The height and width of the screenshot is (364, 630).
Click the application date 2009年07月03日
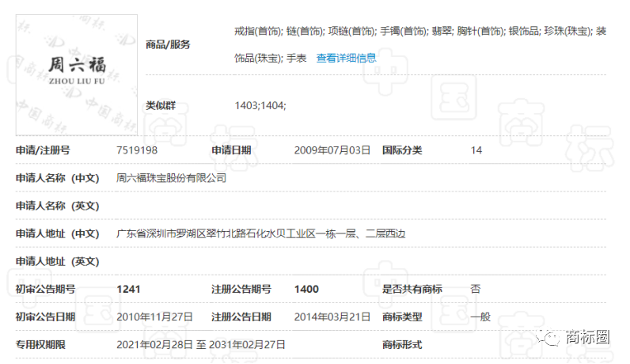(332, 150)
